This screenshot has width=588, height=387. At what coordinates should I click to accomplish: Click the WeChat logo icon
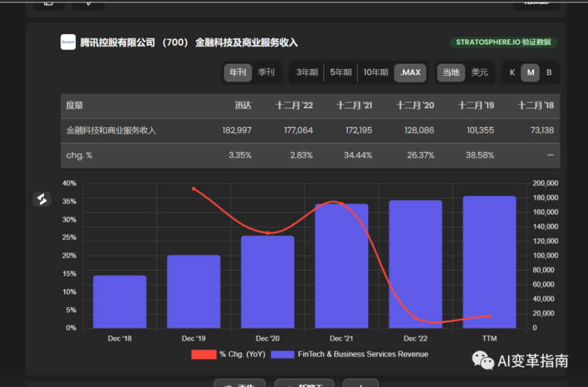(483, 361)
